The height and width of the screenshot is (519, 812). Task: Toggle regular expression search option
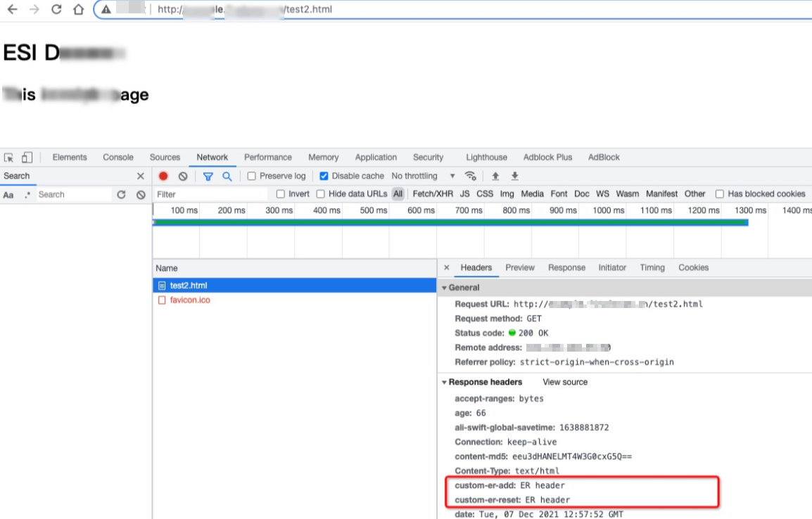(x=27, y=195)
